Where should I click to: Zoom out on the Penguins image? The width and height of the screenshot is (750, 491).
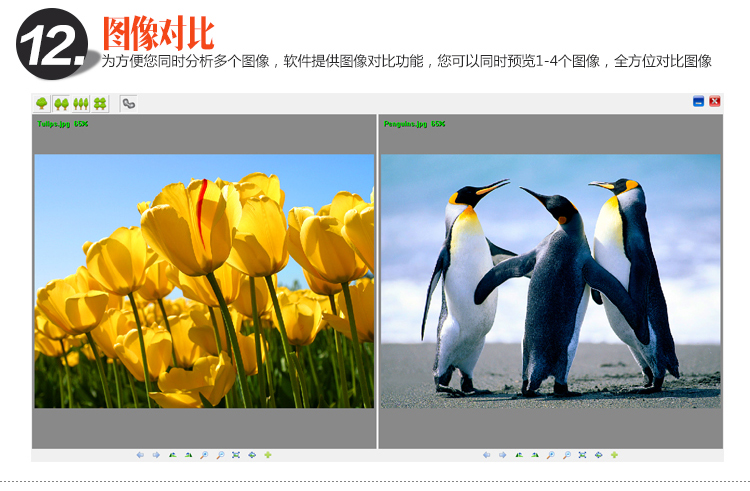coord(566,455)
